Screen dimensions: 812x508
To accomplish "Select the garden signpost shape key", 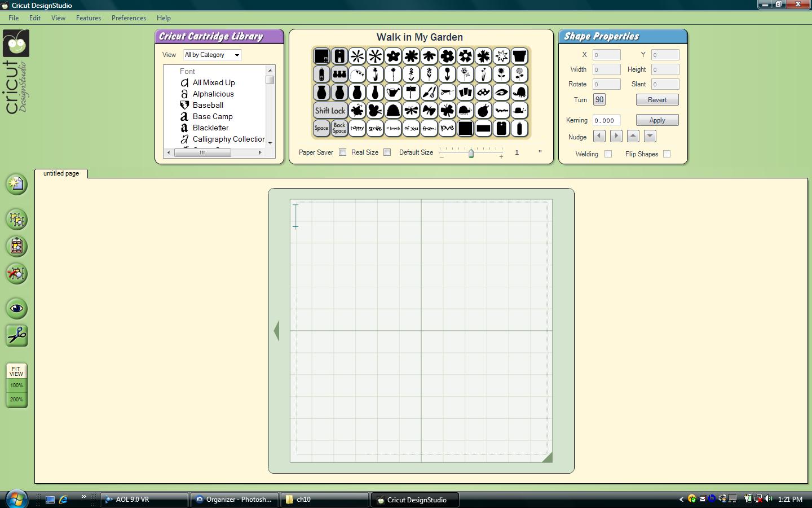I will [411, 92].
